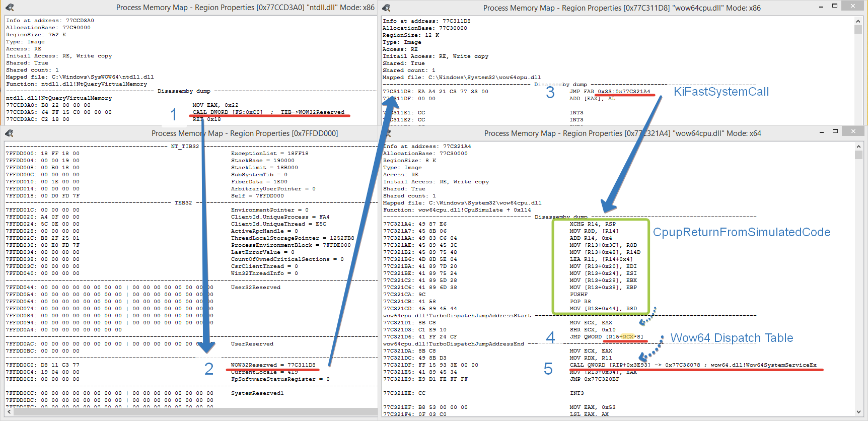Click the window icon of the wow64cpu.dll x86 window
The height and width of the screenshot is (421, 868).
click(387, 8)
